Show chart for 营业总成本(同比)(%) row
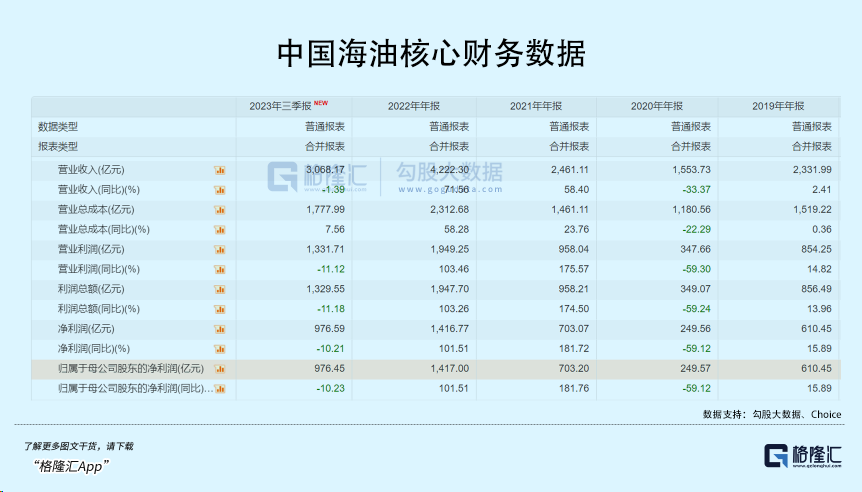 click(x=220, y=229)
